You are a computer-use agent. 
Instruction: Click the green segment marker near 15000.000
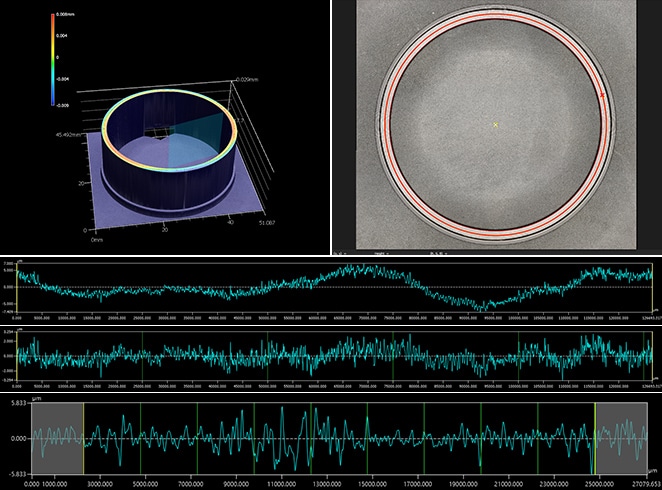click(x=369, y=439)
